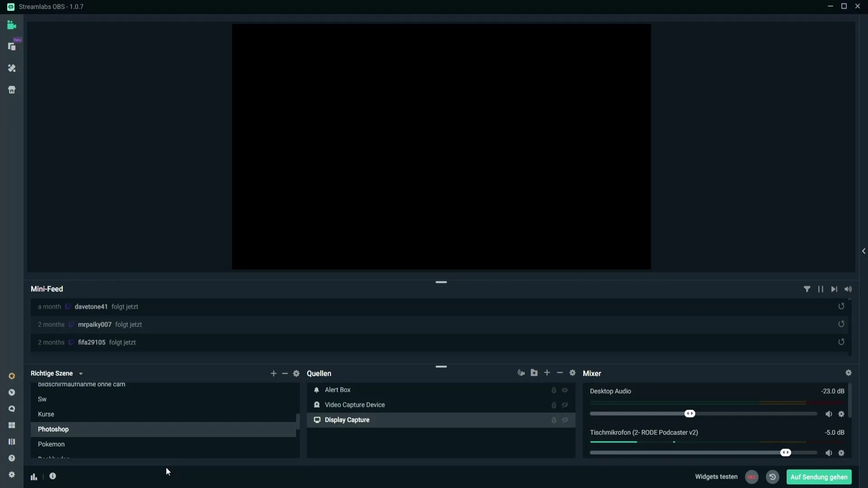
Task: Select the Sw scene
Action: point(163,399)
